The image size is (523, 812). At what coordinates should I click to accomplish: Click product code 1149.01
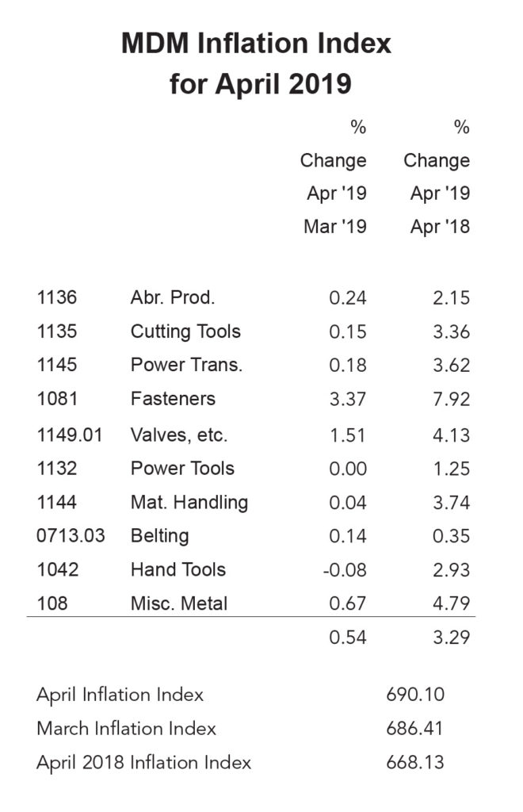(69, 435)
